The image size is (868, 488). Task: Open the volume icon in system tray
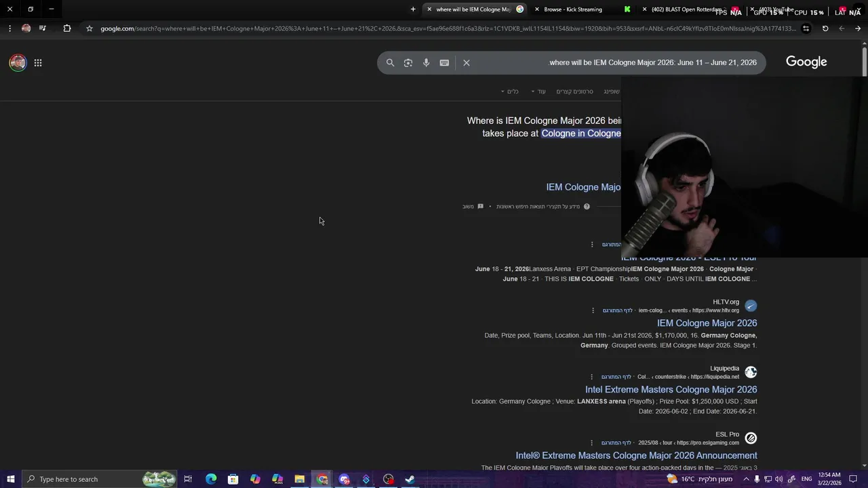coord(778,479)
